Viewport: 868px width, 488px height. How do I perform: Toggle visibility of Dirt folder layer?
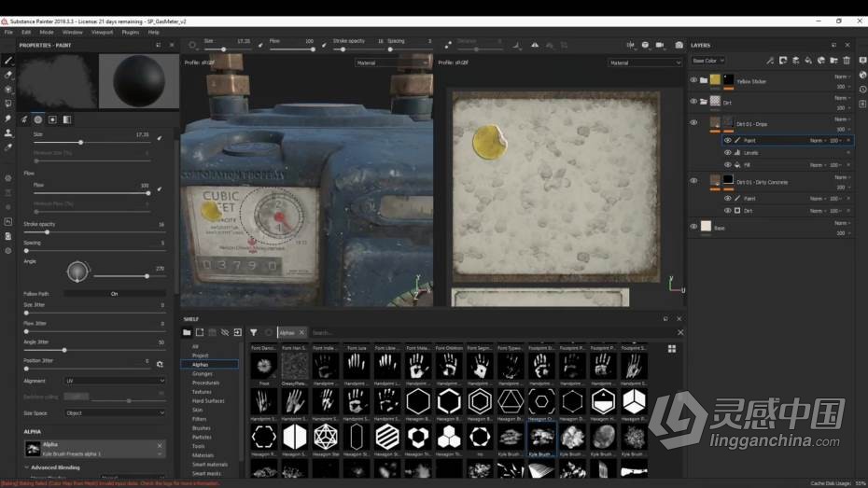click(x=693, y=102)
